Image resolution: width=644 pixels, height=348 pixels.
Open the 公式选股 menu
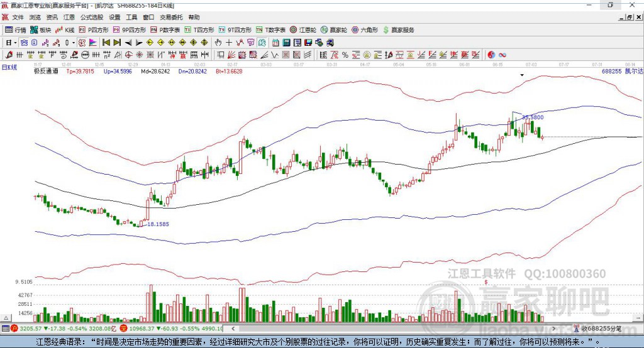pos(92,17)
